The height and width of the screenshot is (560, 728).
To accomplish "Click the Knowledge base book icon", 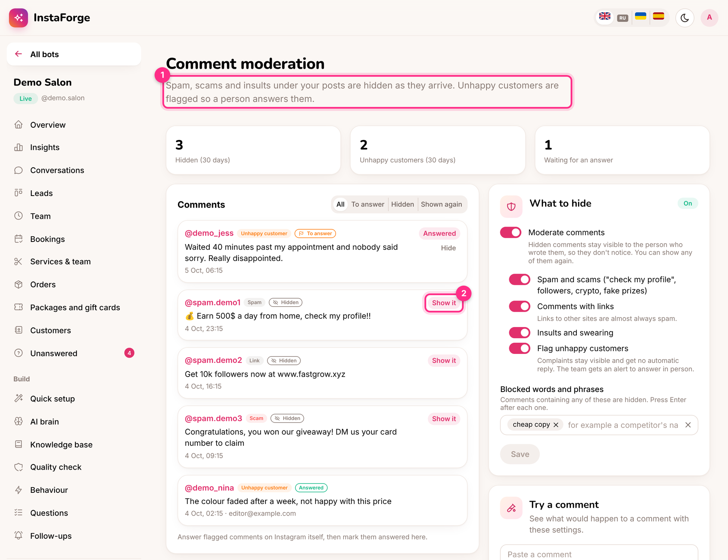I will (x=19, y=444).
